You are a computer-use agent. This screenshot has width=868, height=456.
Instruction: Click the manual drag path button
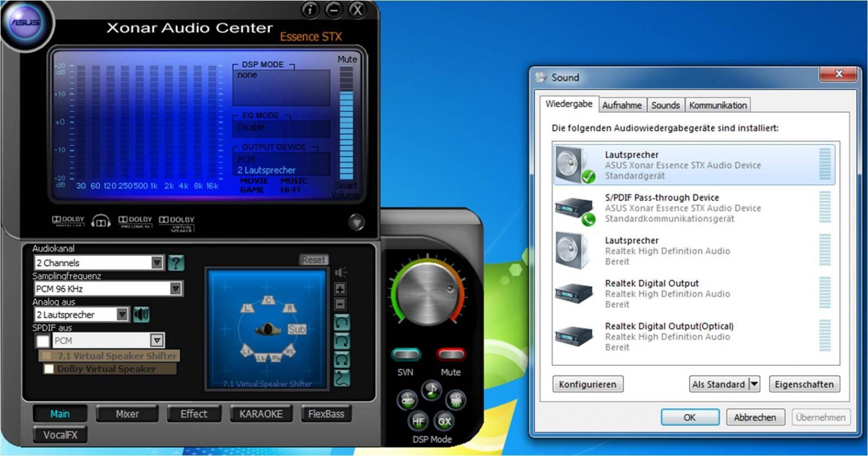(x=341, y=378)
